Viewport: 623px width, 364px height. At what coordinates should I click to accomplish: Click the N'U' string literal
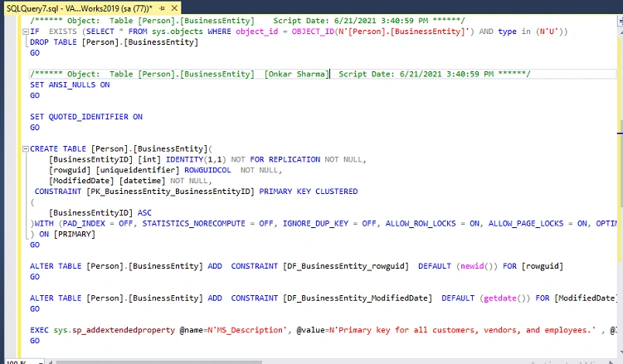tap(548, 32)
